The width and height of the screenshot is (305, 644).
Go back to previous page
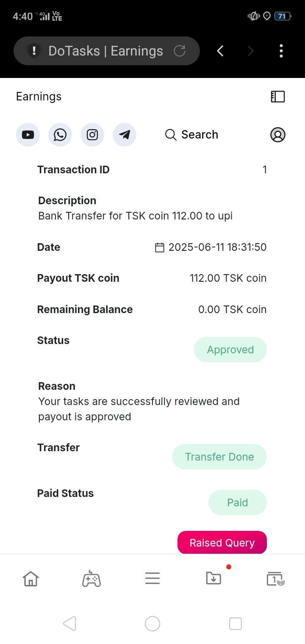220,51
